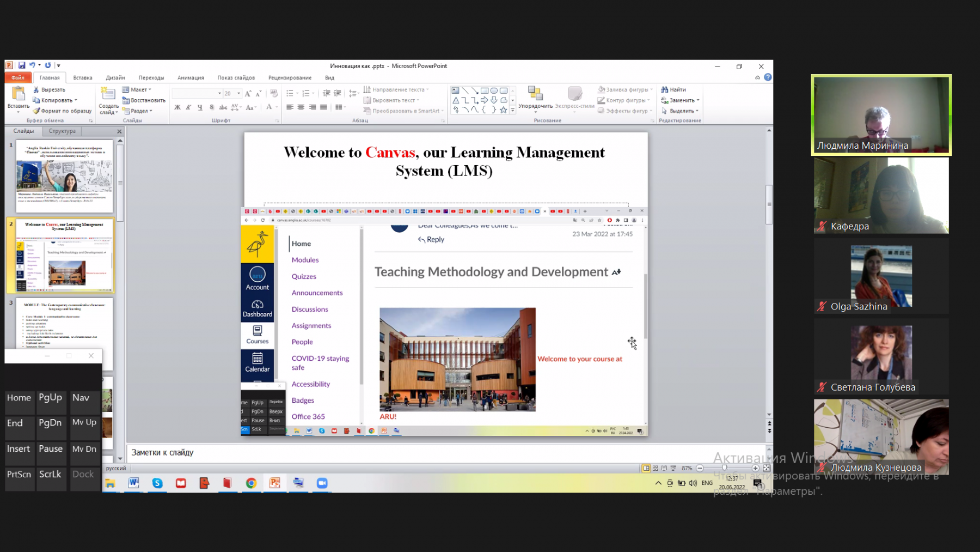This screenshot has height=552, width=980.
Task: Expand the Копировать dropdown arrow
Action: [x=76, y=100]
